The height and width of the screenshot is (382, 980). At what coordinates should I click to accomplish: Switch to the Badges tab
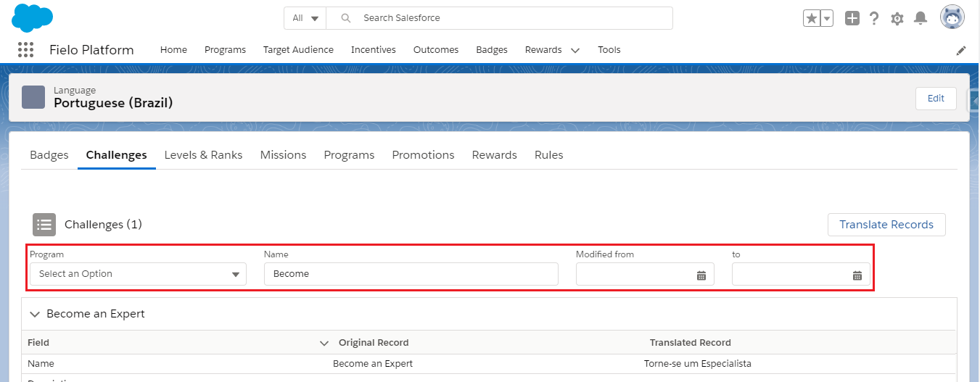point(49,155)
